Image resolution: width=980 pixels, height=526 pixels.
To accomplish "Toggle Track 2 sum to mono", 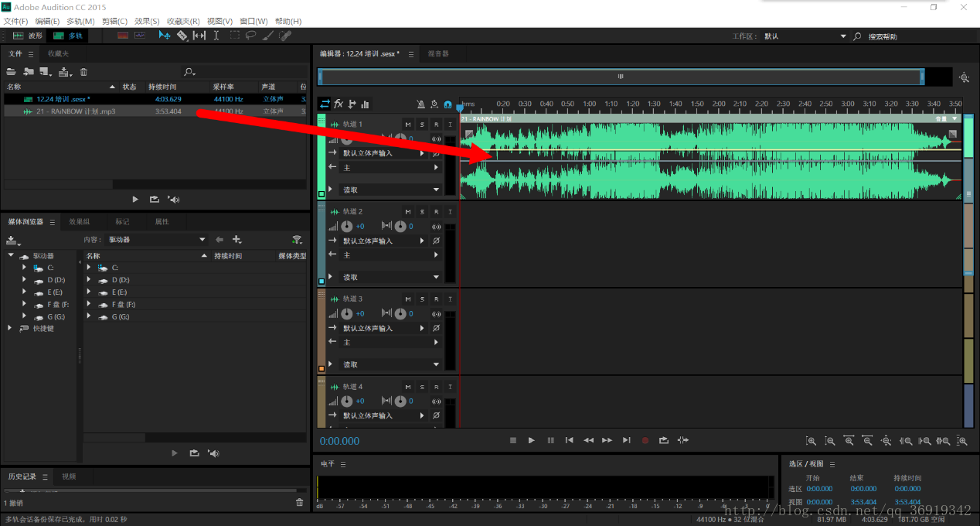I will [436, 227].
